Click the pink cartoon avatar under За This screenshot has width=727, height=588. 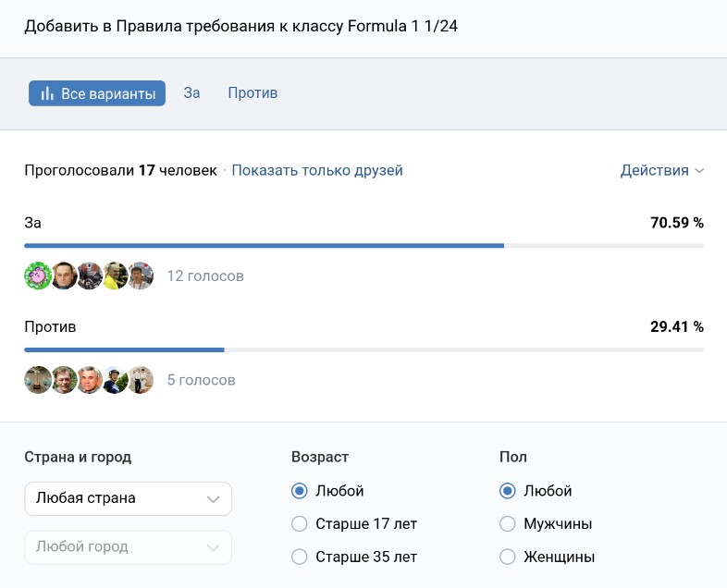[37, 276]
